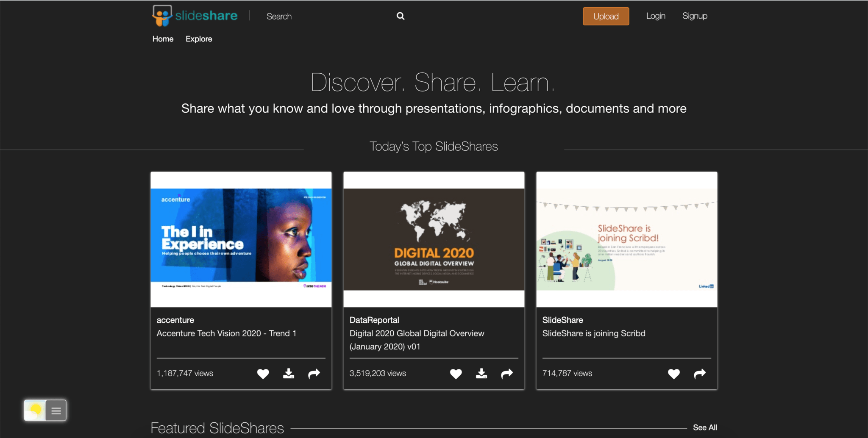This screenshot has height=438, width=868.
Task: Share the Accenture Tech Vision 2020 presentation
Action: tap(314, 373)
